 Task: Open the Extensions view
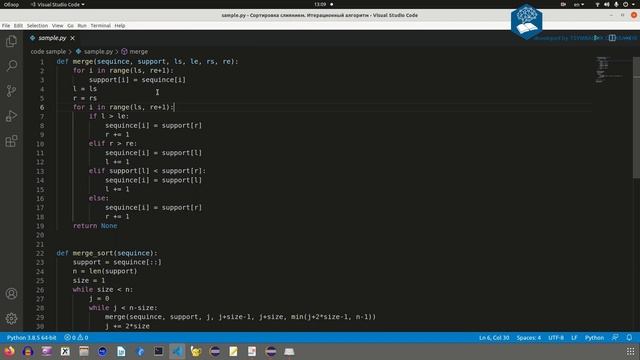point(11,141)
